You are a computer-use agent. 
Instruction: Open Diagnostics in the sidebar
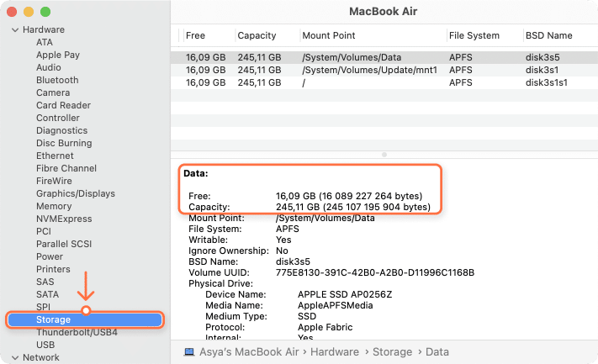tap(61, 130)
